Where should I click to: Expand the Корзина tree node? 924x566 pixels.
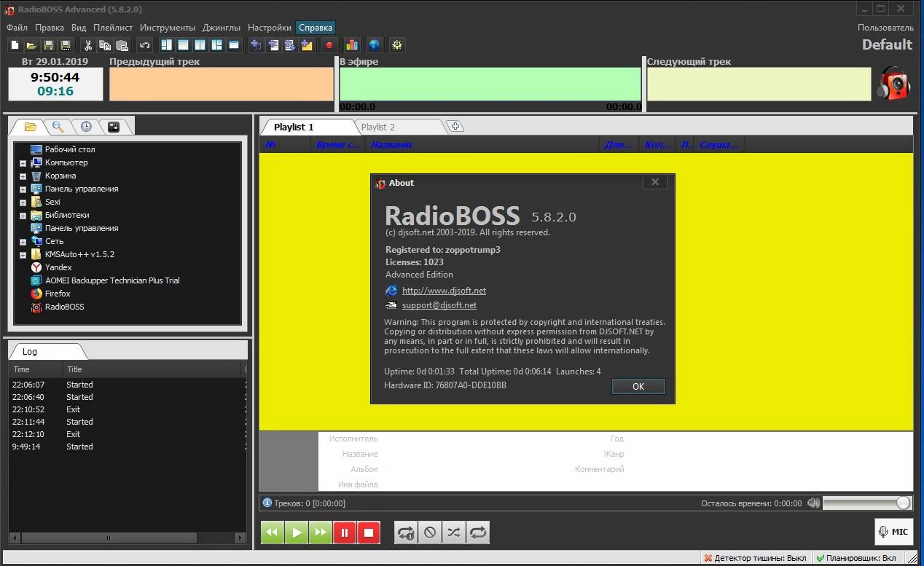(23, 176)
